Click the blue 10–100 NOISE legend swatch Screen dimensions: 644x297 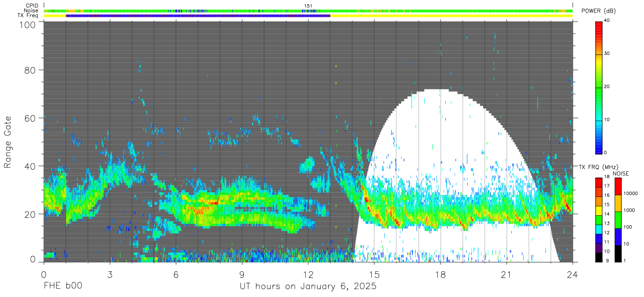pos(618,236)
